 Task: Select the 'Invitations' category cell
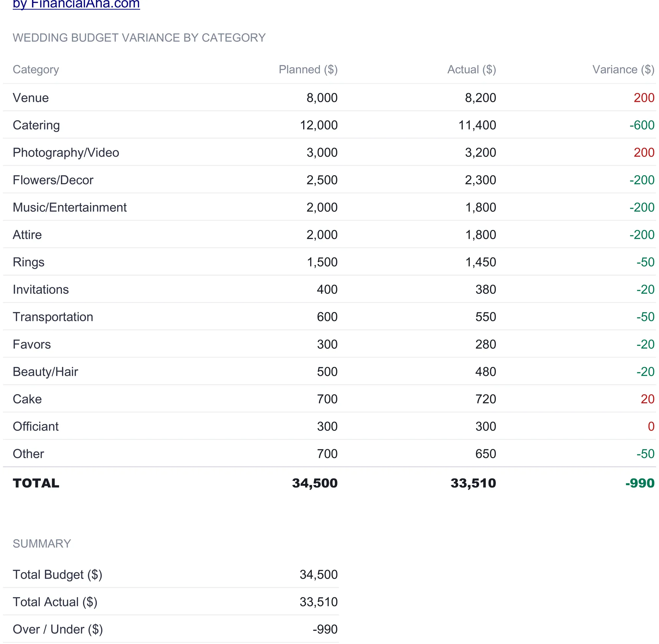[41, 290]
